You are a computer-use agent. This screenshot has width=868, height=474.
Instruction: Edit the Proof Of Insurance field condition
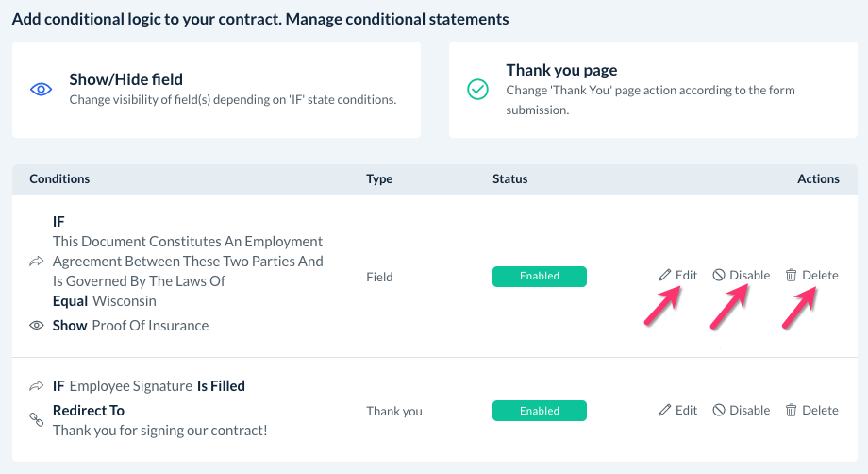click(678, 276)
